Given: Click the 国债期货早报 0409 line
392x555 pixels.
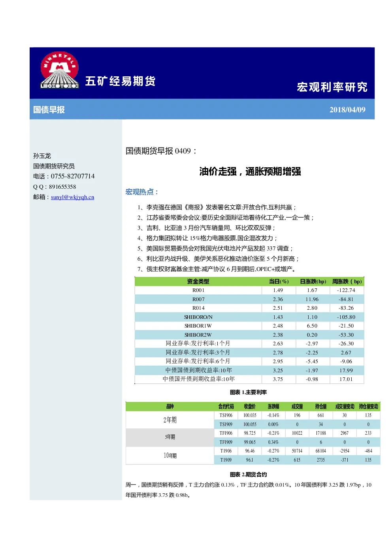Looking at the screenshot, I should click(x=161, y=151).
